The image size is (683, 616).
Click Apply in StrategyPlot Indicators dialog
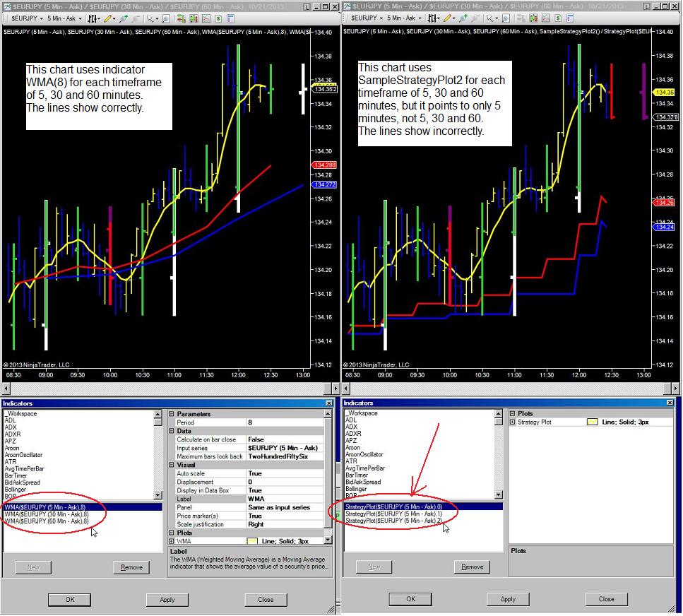tap(508, 599)
